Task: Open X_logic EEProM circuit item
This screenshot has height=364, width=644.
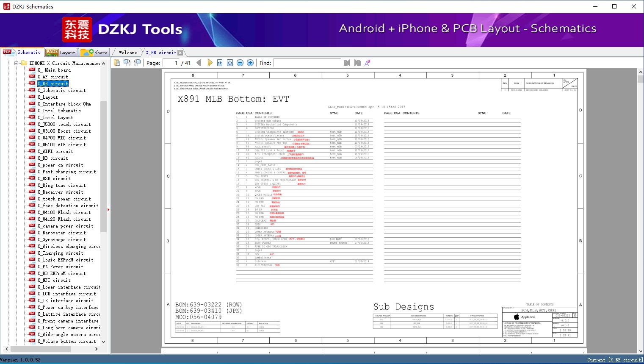Action: (x=65, y=260)
